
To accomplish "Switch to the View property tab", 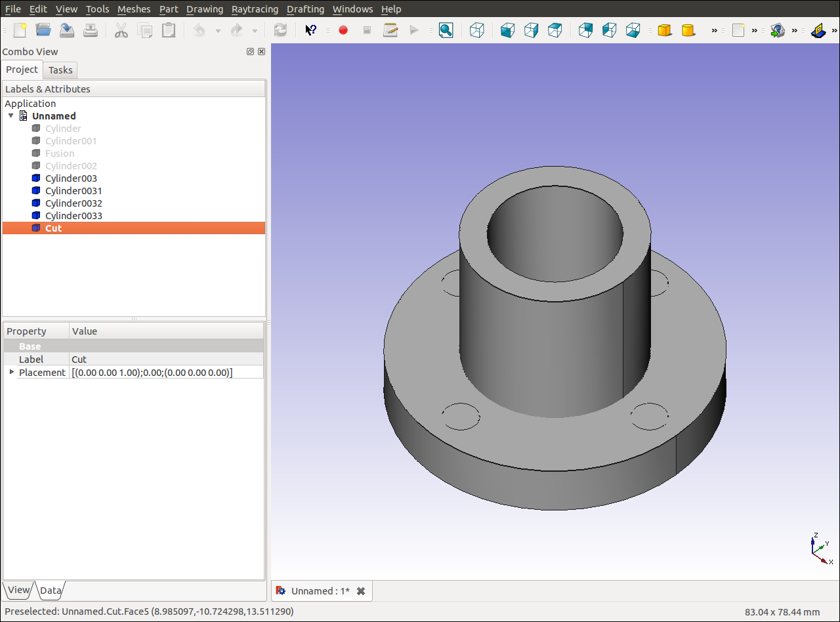I will pos(18,590).
